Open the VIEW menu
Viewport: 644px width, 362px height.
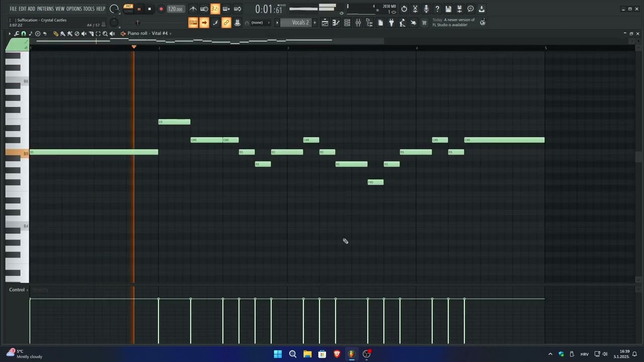coord(60,9)
